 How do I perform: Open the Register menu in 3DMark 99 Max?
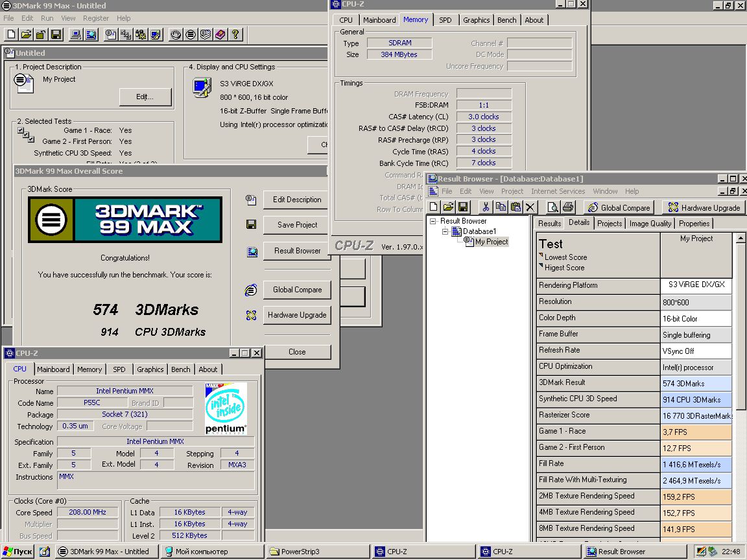[x=96, y=18]
